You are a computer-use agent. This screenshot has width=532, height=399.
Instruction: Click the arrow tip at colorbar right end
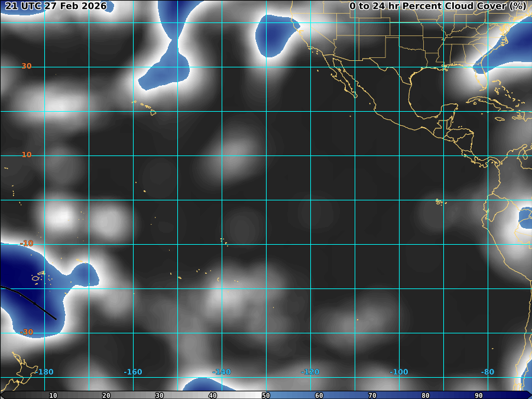pyautogui.click(x=528, y=395)
